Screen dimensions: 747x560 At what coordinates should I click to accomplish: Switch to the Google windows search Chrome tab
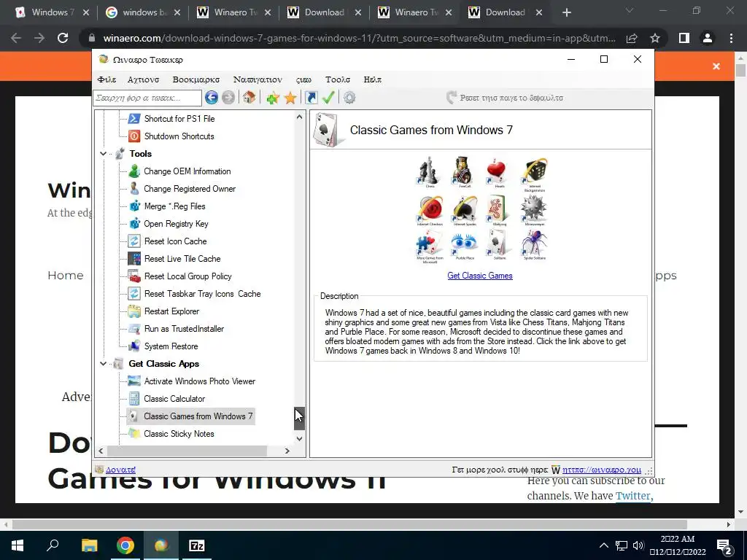coord(143,12)
